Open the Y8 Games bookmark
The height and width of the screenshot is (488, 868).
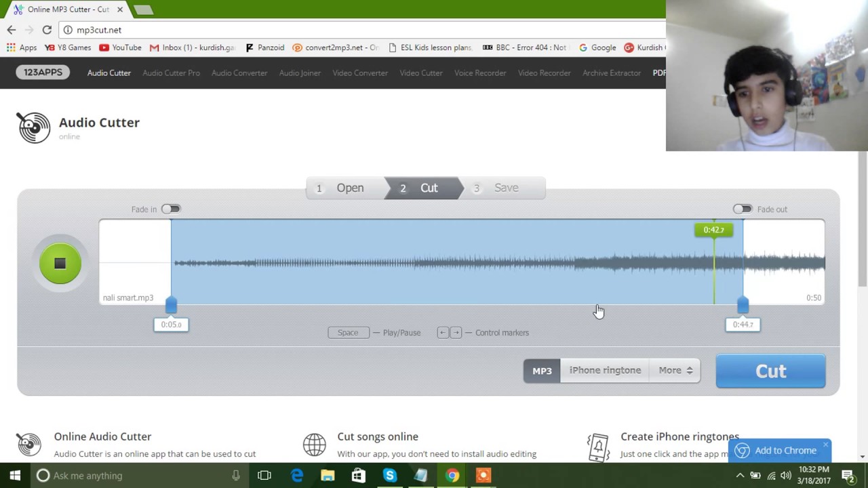click(x=68, y=47)
